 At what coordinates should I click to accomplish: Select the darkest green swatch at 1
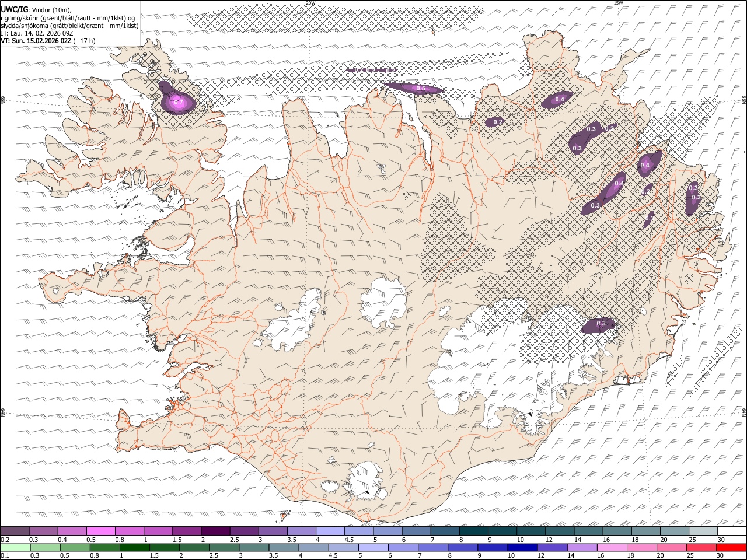click(x=134, y=548)
